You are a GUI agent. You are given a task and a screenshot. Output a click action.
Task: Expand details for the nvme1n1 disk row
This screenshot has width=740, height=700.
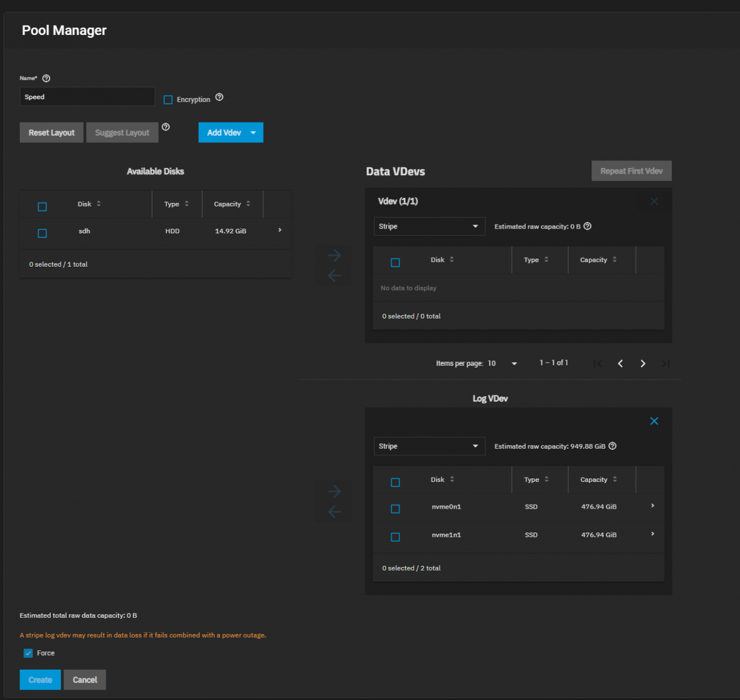[x=652, y=534]
